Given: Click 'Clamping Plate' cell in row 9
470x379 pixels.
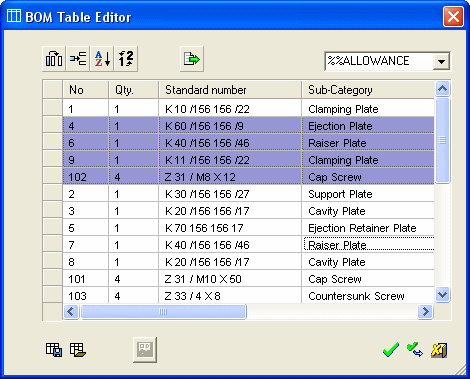Looking at the screenshot, I should [368, 160].
